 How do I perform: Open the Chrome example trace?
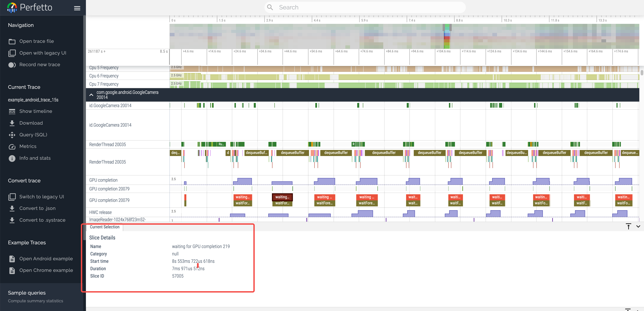point(46,270)
